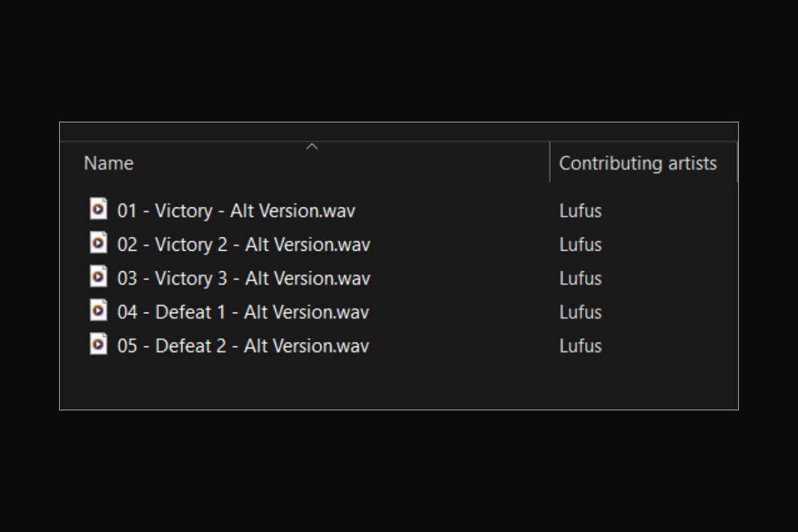Click the Lufus artist cell for 03 - Victory 3
The height and width of the screenshot is (532, 798).
pos(581,279)
